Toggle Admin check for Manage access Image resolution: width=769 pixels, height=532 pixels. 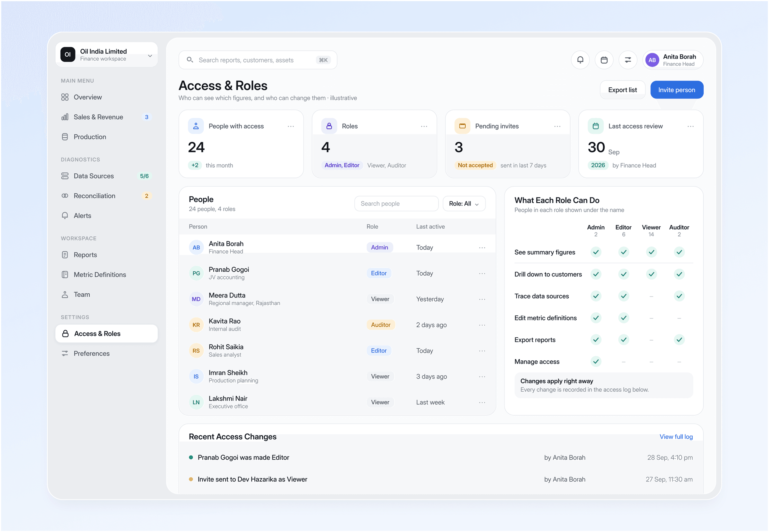coord(596,362)
